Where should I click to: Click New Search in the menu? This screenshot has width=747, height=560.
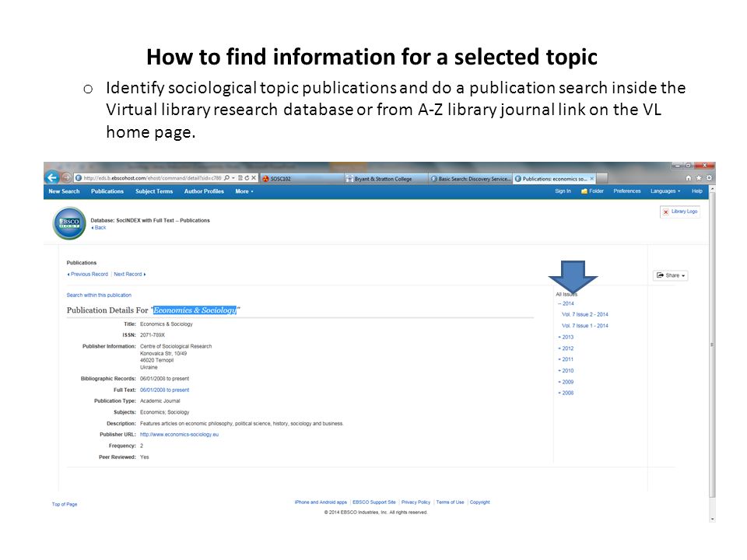[64, 191]
